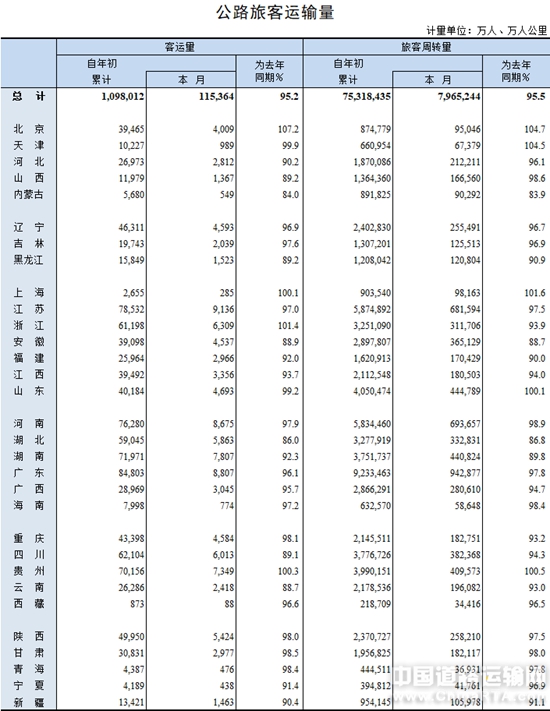550x711 pixels.
Task: Select the 重庆 row label
Action: pos(29,538)
